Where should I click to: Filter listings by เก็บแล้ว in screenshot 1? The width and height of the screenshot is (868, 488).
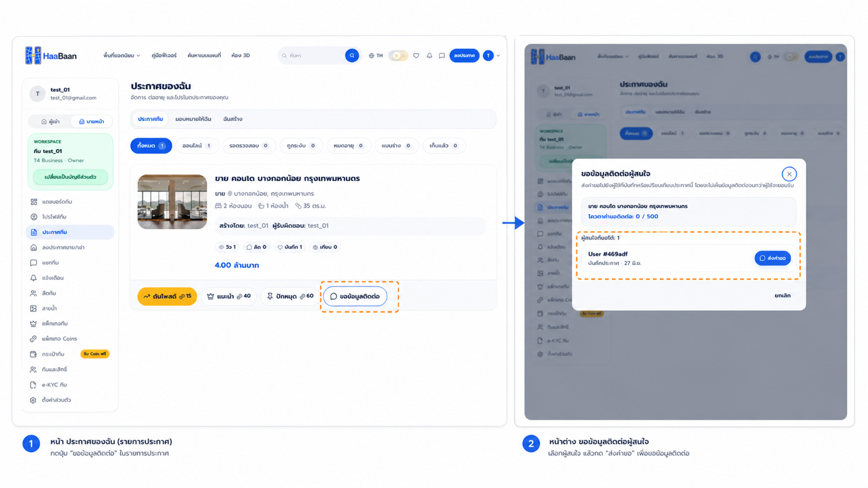tap(444, 146)
